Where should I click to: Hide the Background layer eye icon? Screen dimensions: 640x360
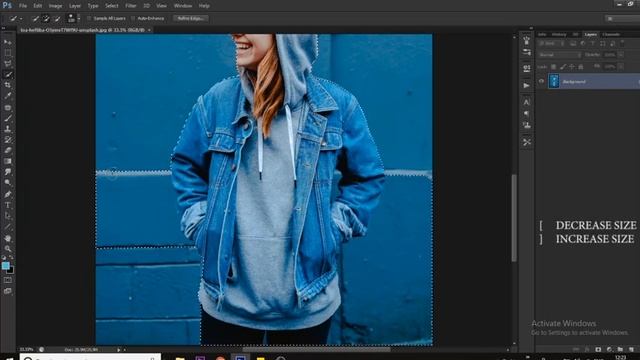click(x=541, y=82)
